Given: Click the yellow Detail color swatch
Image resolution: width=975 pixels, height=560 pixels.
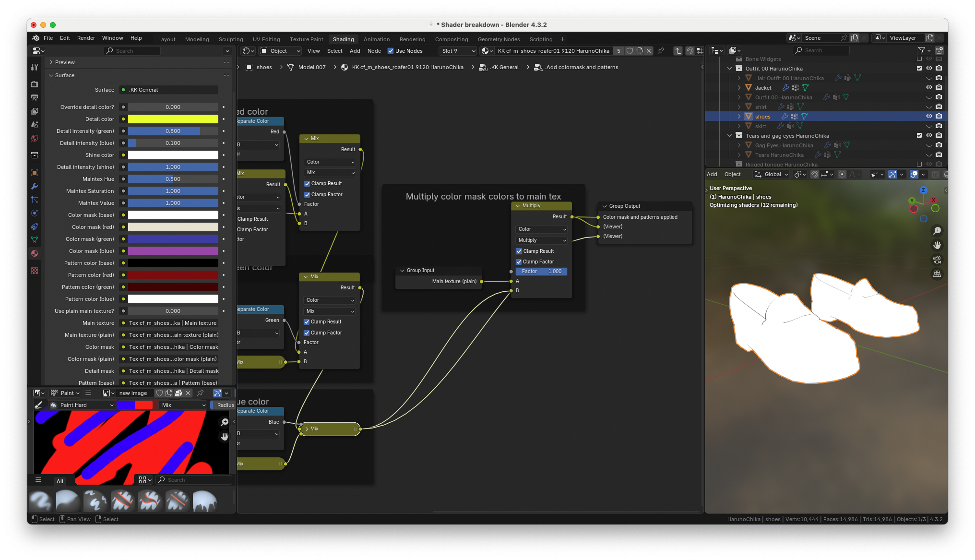Looking at the screenshot, I should click(173, 119).
